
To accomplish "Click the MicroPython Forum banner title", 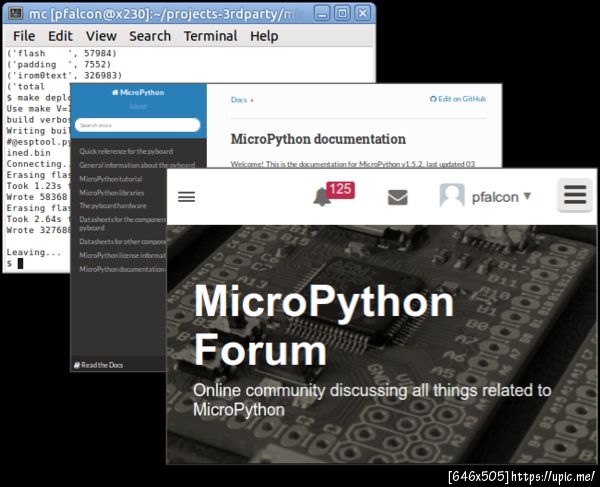I will pos(324,326).
